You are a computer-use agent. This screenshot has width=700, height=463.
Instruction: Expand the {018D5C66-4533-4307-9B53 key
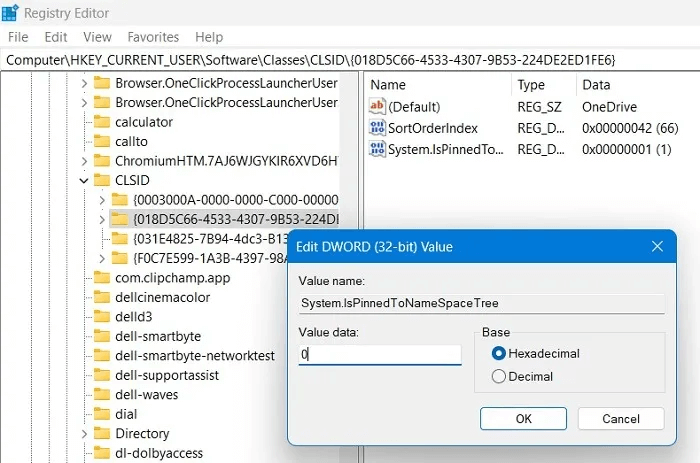tap(102, 219)
